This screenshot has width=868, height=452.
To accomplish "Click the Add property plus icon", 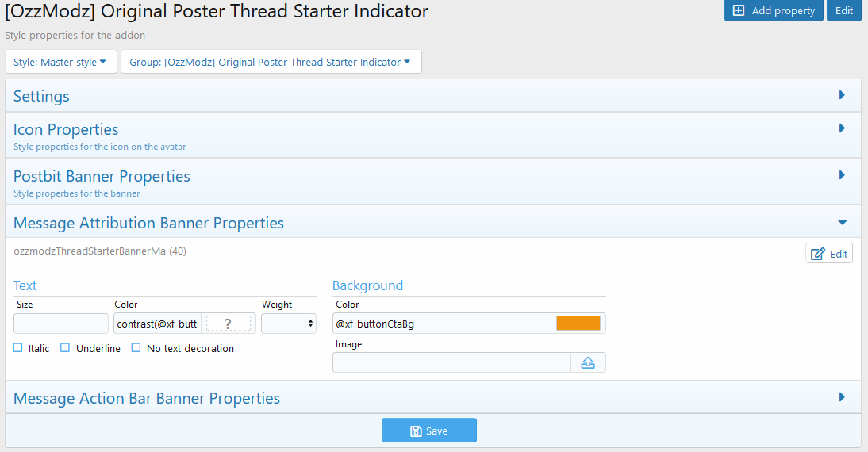I will 739,11.
